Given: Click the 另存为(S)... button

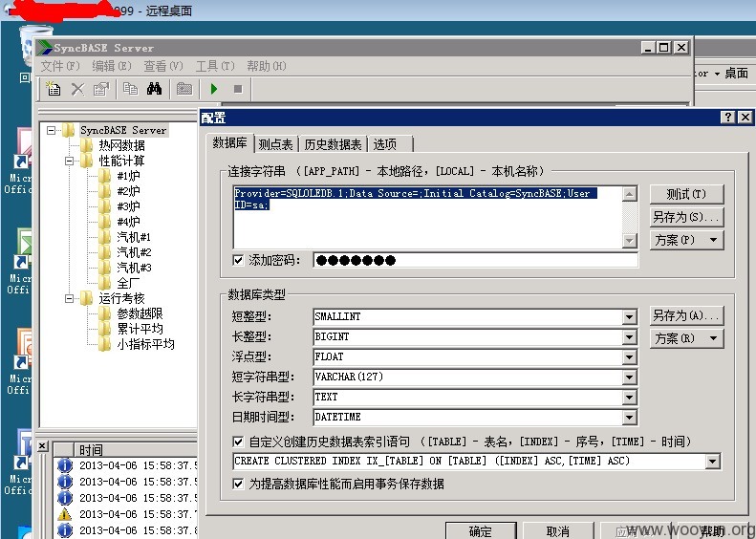Looking at the screenshot, I should coord(686,217).
